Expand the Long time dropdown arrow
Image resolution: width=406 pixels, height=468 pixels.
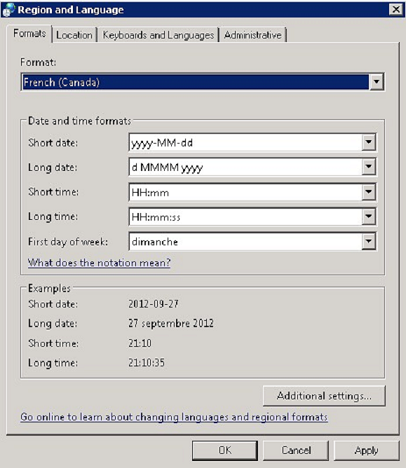369,216
